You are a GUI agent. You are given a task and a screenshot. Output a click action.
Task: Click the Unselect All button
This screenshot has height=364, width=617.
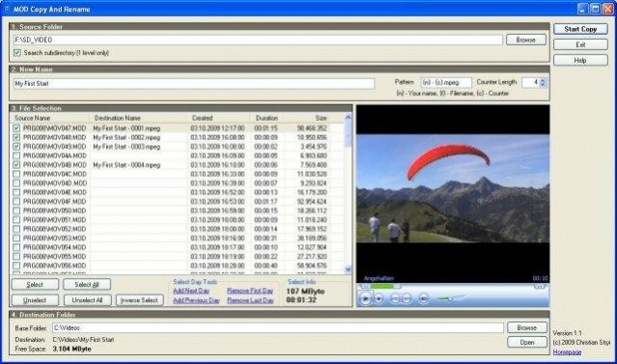click(87, 300)
